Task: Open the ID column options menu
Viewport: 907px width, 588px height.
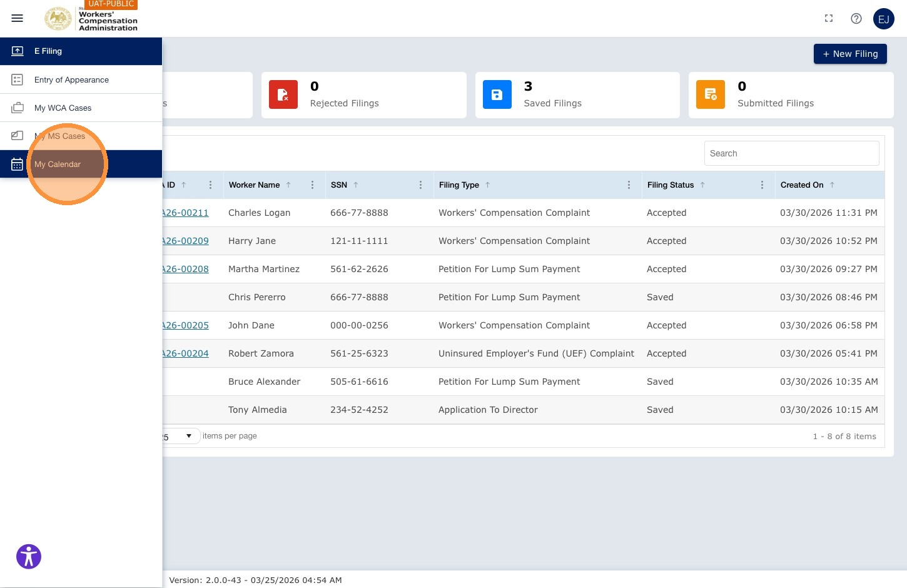Action: click(210, 185)
